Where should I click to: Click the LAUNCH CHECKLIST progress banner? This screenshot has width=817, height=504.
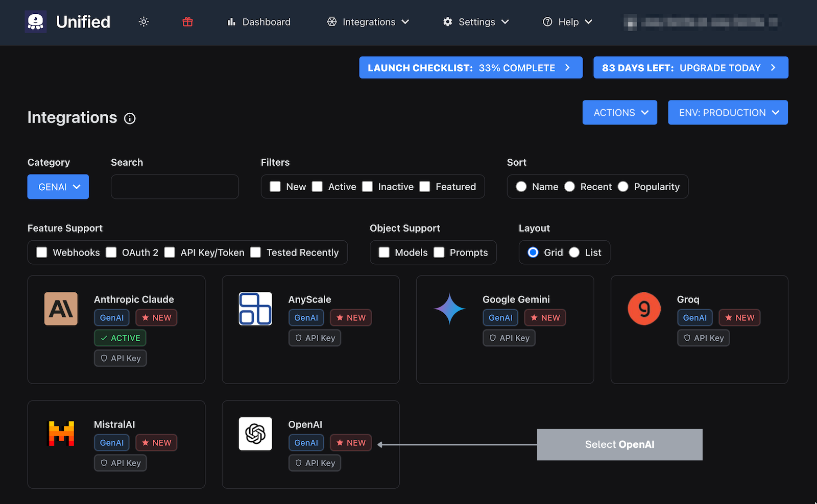coord(471,67)
